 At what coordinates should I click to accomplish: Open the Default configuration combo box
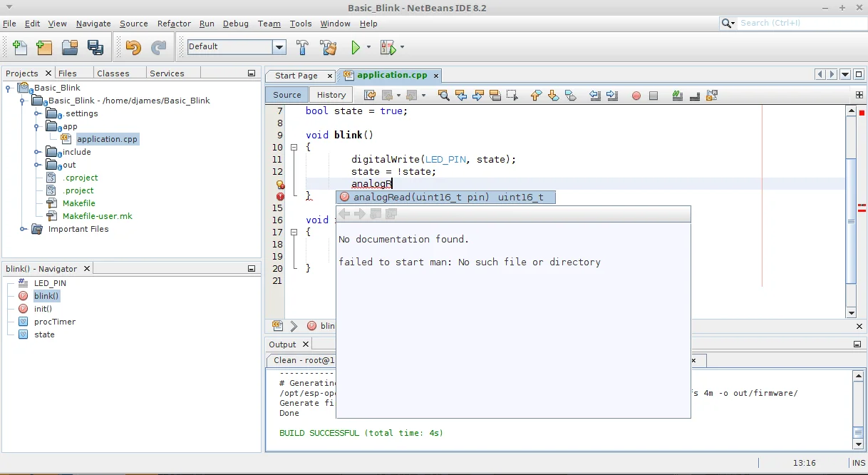[236, 46]
